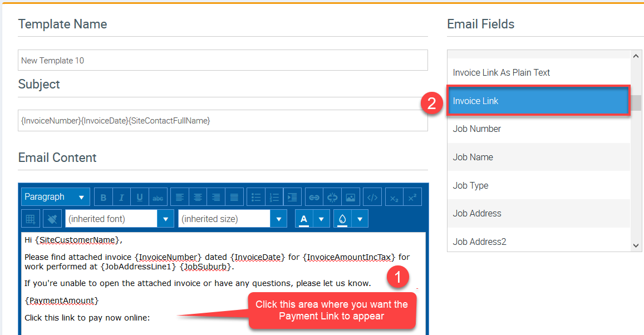Toggle underline formatting
Viewport: 644px width, 335px height.
click(x=140, y=197)
